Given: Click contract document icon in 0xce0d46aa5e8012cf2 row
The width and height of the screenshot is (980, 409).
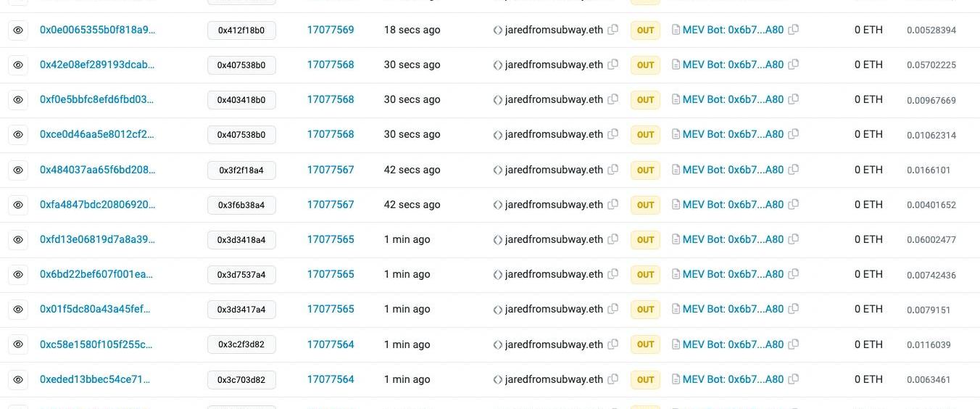Looking at the screenshot, I should point(676,134).
